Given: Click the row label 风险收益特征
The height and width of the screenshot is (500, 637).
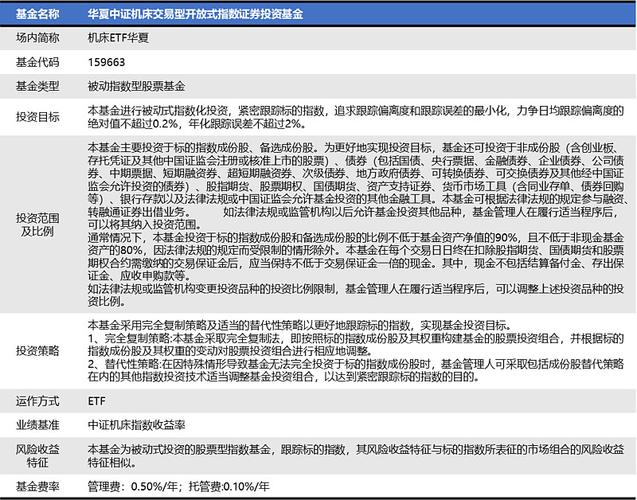Looking at the screenshot, I should click(x=37, y=456).
